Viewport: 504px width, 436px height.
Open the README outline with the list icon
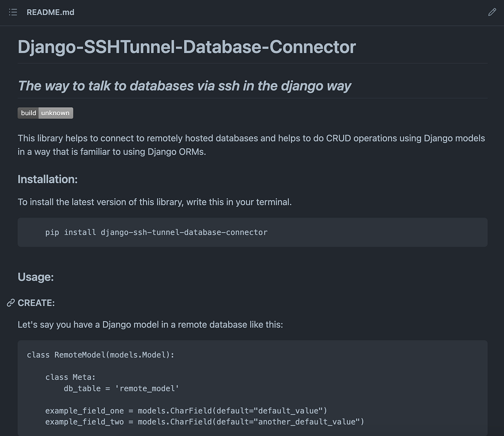pos(13,12)
